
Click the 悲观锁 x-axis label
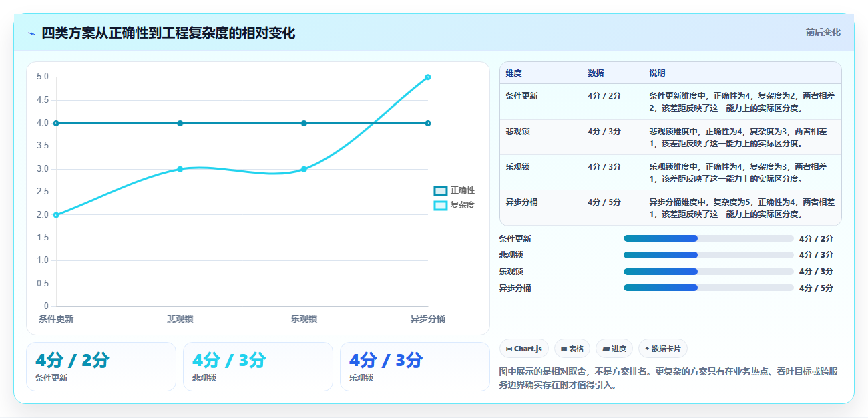[180, 319]
